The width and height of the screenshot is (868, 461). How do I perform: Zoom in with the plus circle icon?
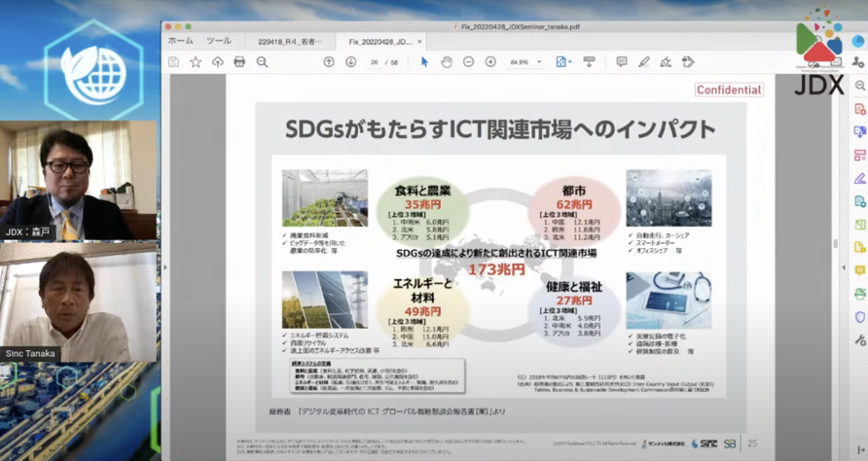coord(490,62)
